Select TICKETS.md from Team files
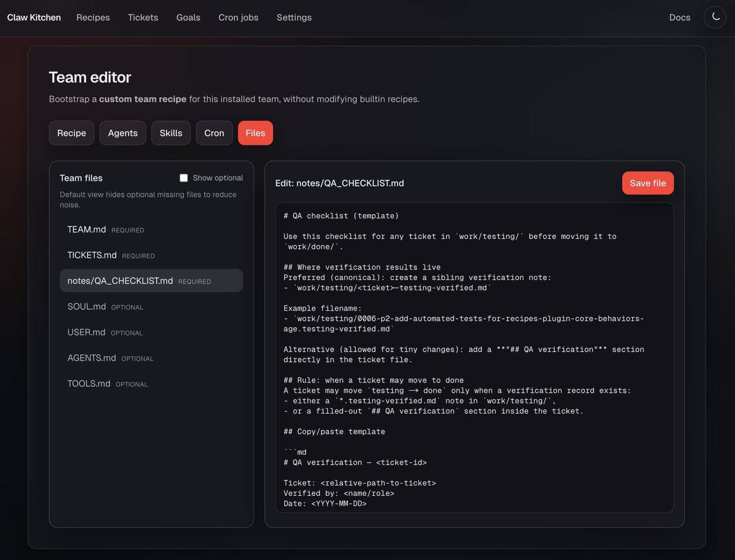The height and width of the screenshot is (560, 735). pyautogui.click(x=92, y=255)
